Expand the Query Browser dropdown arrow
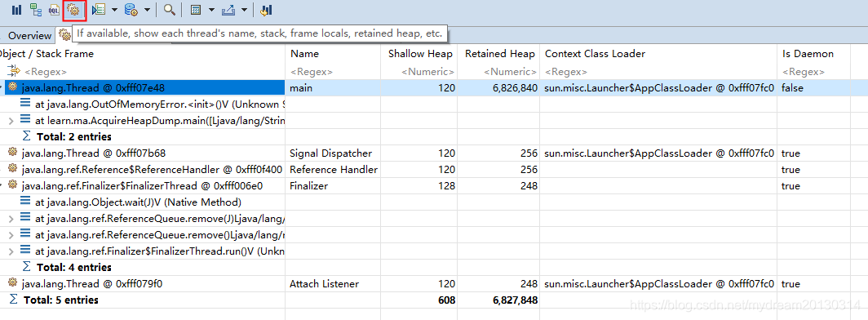The height and width of the screenshot is (320, 868). (x=147, y=10)
